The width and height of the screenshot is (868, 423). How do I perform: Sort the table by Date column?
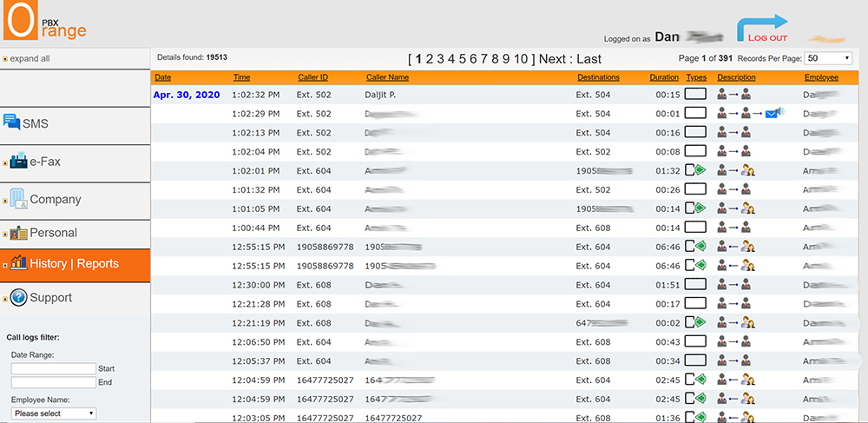[163, 77]
